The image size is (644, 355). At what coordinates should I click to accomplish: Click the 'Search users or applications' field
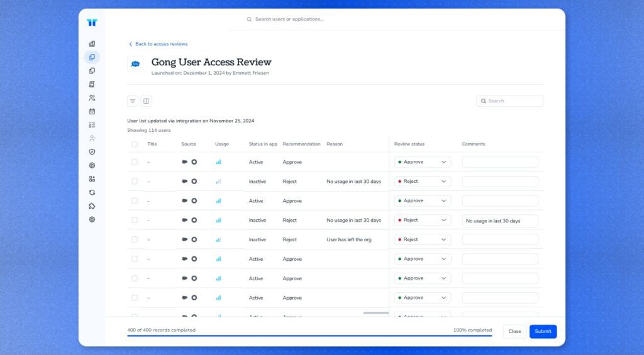tap(289, 19)
